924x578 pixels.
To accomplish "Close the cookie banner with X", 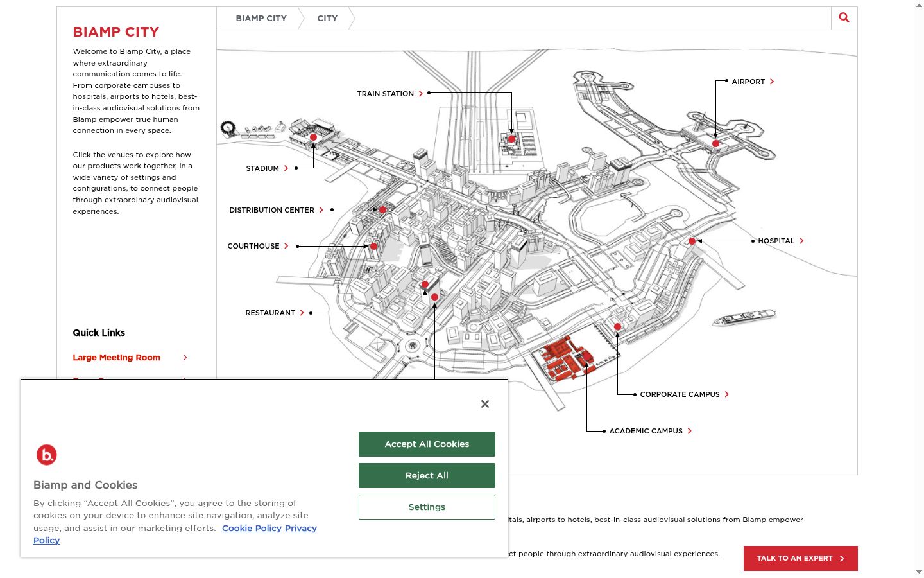I will coord(485,404).
